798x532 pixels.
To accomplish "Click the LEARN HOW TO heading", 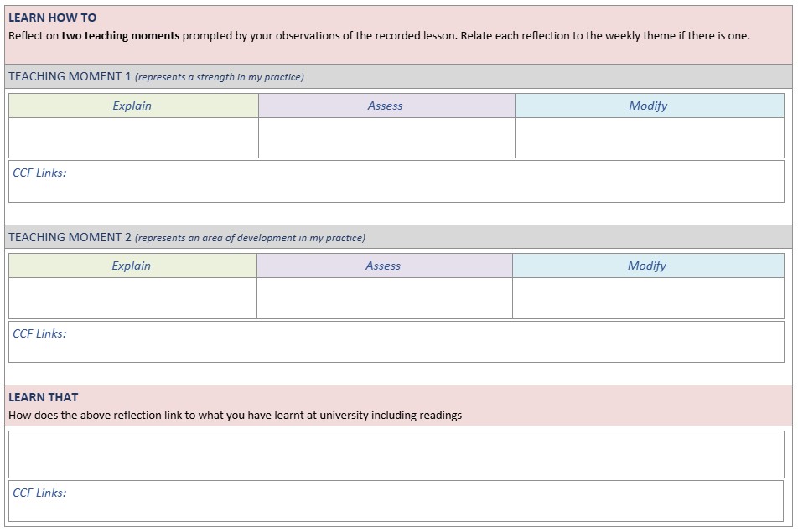I will [x=53, y=18].
